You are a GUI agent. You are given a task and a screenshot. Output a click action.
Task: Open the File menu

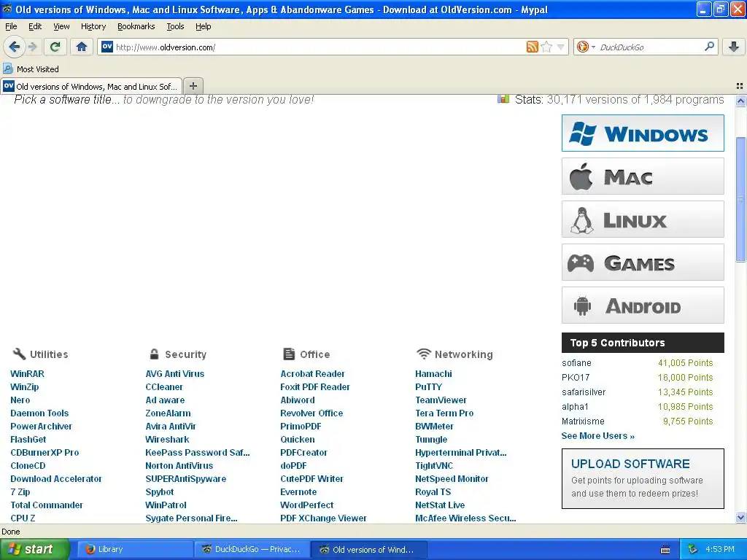coord(11,26)
